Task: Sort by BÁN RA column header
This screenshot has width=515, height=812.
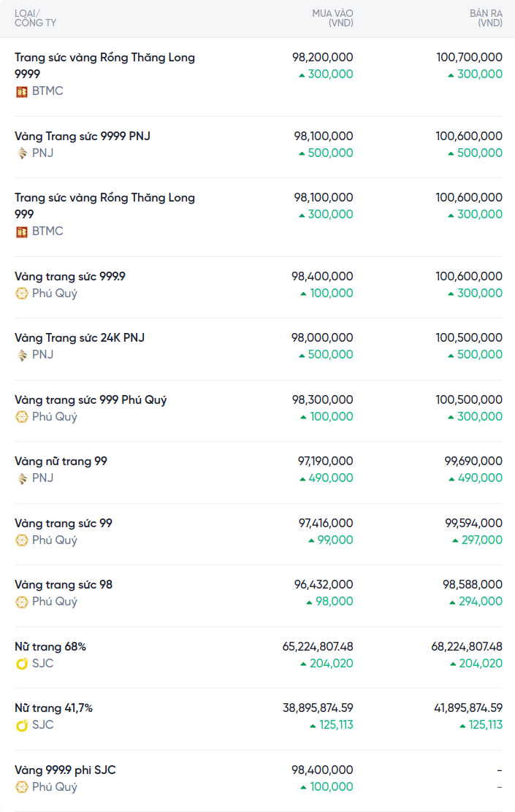Action: (x=485, y=18)
